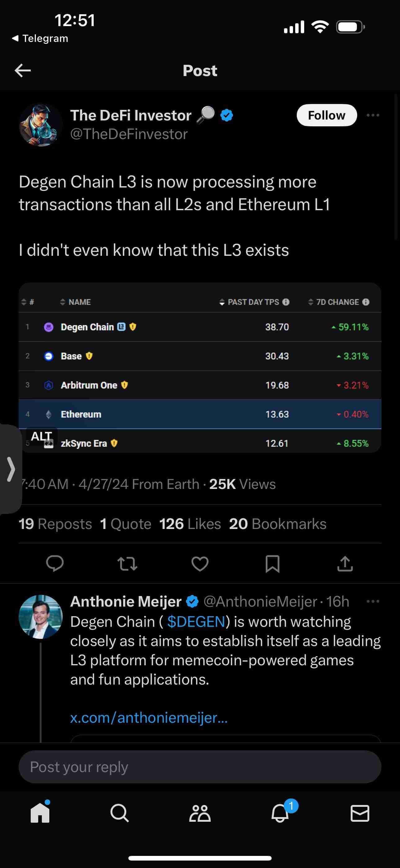
Task: Expand the side drawer chevron handle
Action: [x=11, y=469]
